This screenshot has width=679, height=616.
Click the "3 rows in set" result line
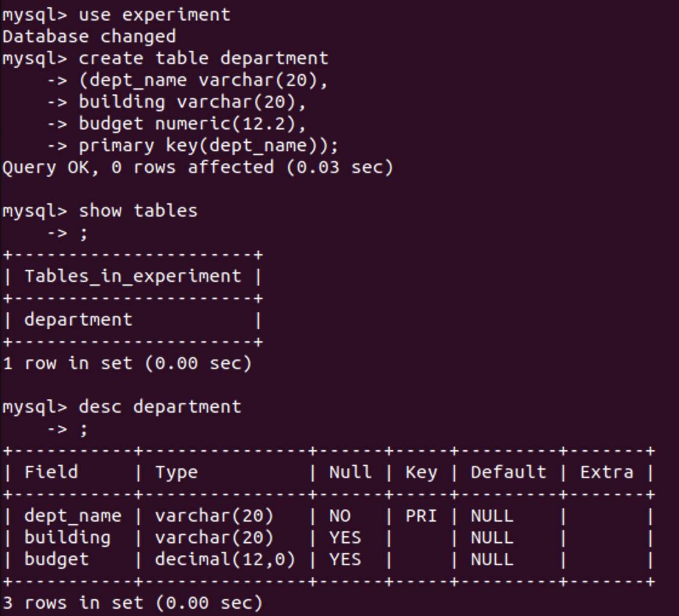[133, 603]
